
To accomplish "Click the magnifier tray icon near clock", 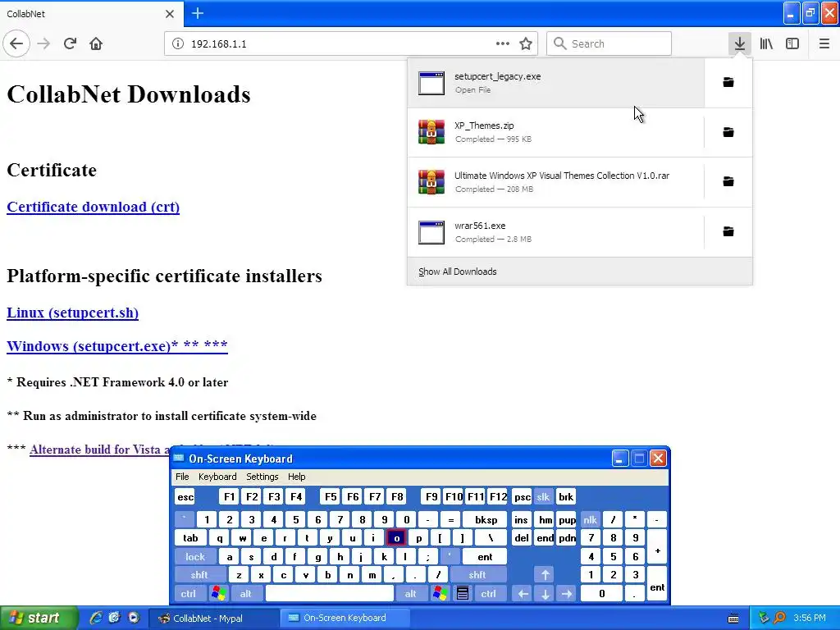I will [780, 618].
